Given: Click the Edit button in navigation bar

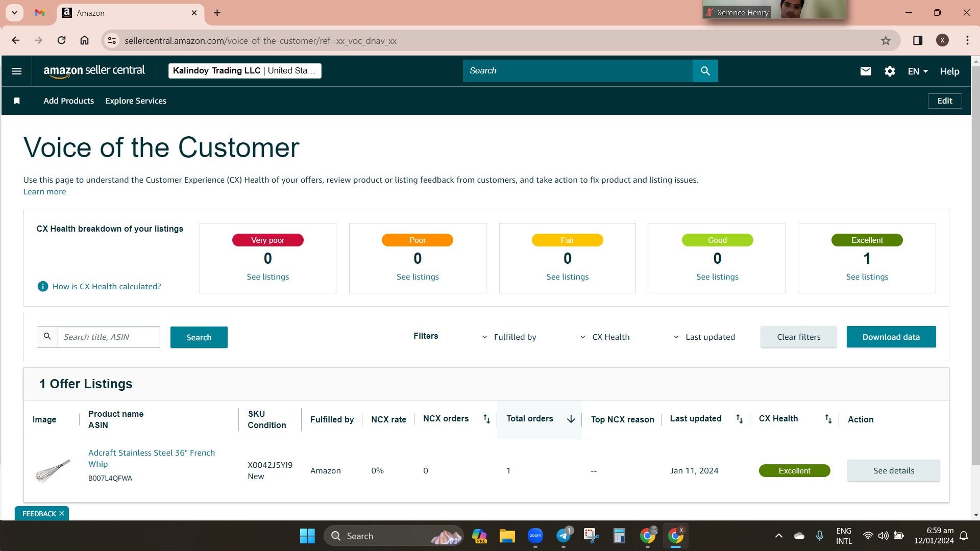Looking at the screenshot, I should [x=944, y=101].
